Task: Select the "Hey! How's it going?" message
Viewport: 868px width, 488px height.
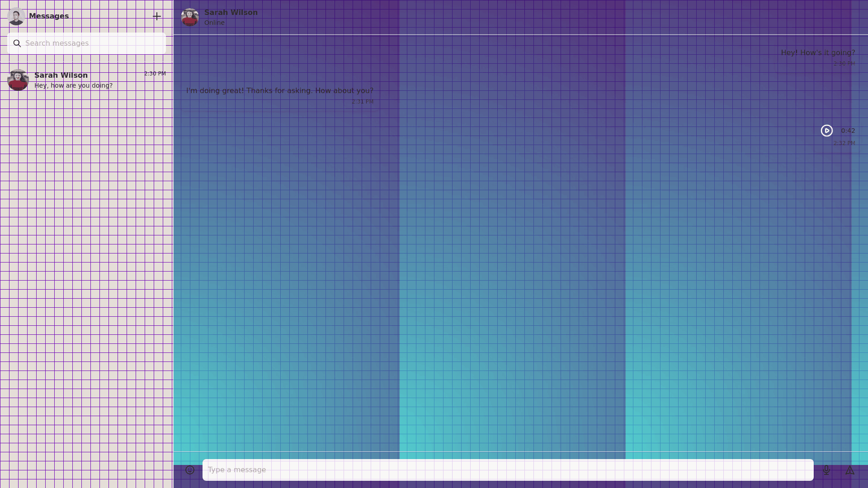Action: click(x=817, y=53)
